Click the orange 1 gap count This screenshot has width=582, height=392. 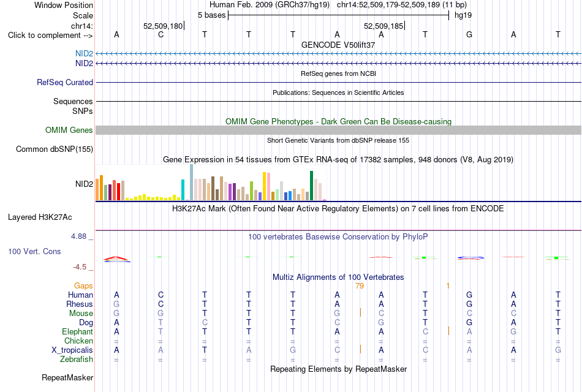[448, 286]
